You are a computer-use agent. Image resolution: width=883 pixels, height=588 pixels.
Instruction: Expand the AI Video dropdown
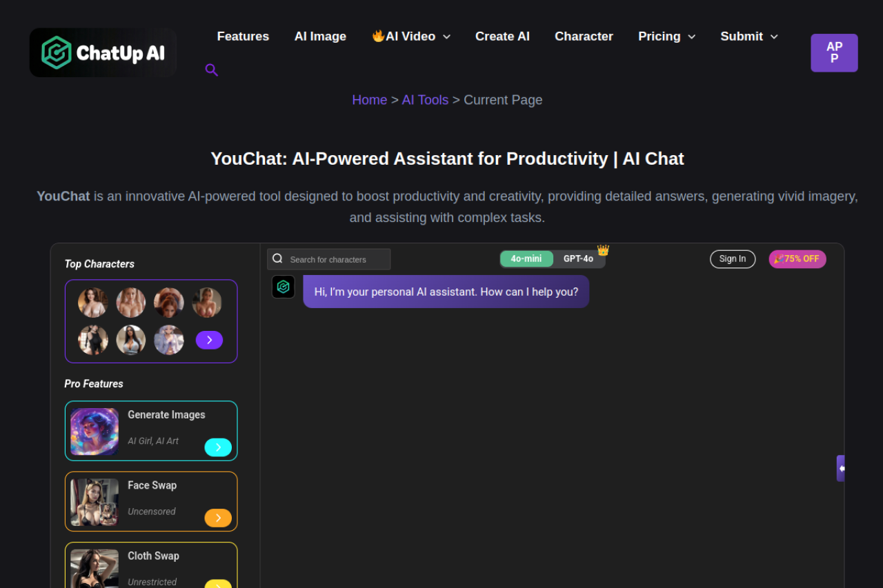click(411, 36)
